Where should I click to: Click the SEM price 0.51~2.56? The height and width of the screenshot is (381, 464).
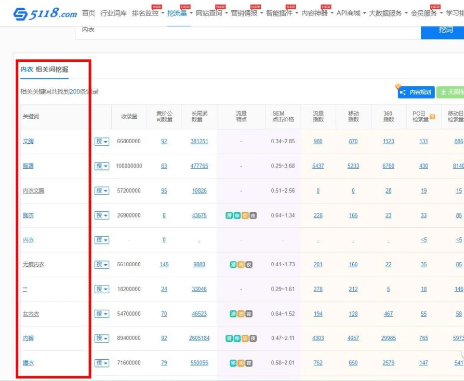tap(283, 191)
